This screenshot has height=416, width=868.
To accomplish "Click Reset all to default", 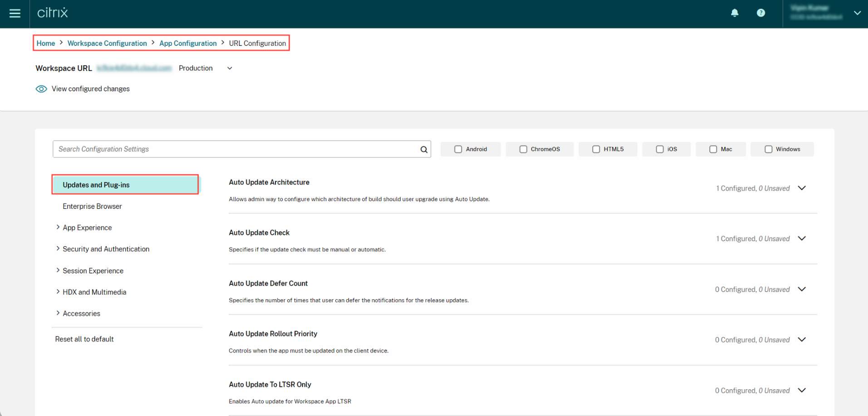I will click(x=84, y=339).
